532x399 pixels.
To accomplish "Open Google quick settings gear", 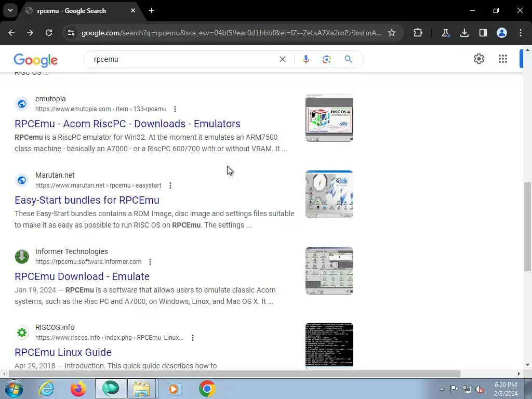I will click(x=478, y=59).
